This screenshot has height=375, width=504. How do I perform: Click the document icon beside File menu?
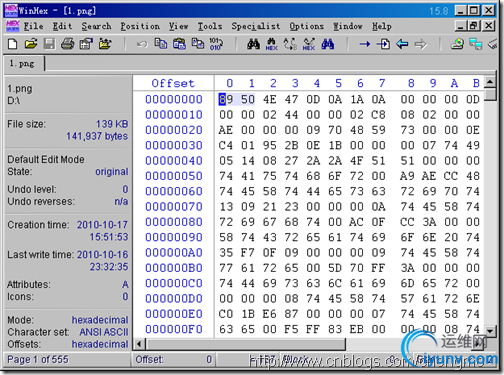coord(13,26)
